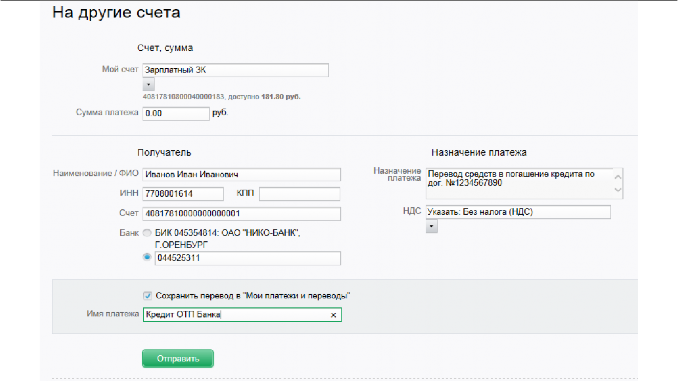Click the BIK input containing 044525311
Screen dimensions: 678x381
click(248, 258)
